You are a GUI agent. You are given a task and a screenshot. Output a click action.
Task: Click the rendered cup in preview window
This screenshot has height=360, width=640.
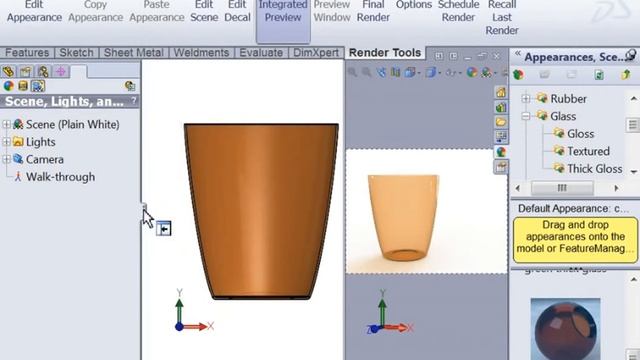coord(403,218)
